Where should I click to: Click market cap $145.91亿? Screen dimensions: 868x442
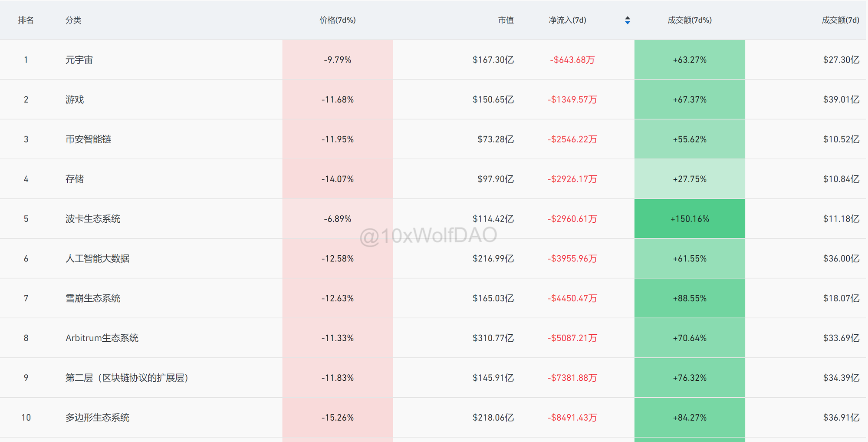coord(493,378)
